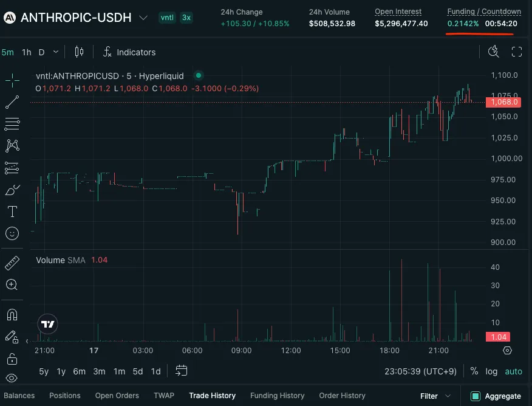Select the trend line drawing tool
The width and height of the screenshot is (532, 406).
tap(12, 102)
